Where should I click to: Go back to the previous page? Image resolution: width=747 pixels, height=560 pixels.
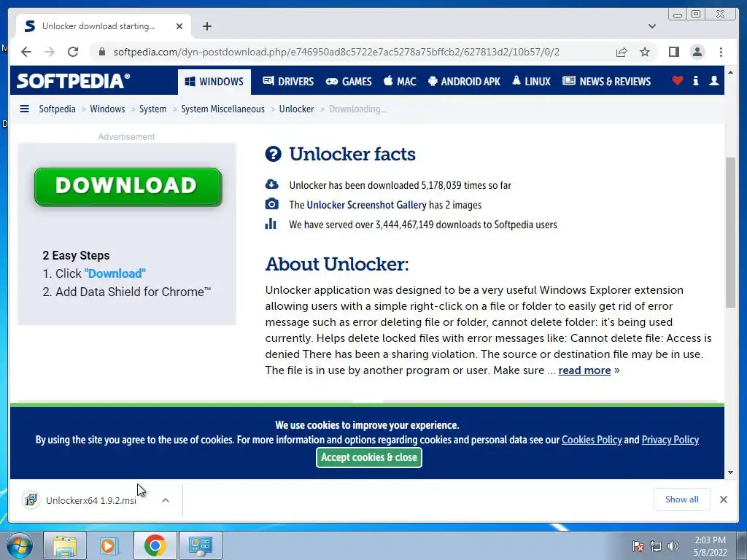coord(26,52)
